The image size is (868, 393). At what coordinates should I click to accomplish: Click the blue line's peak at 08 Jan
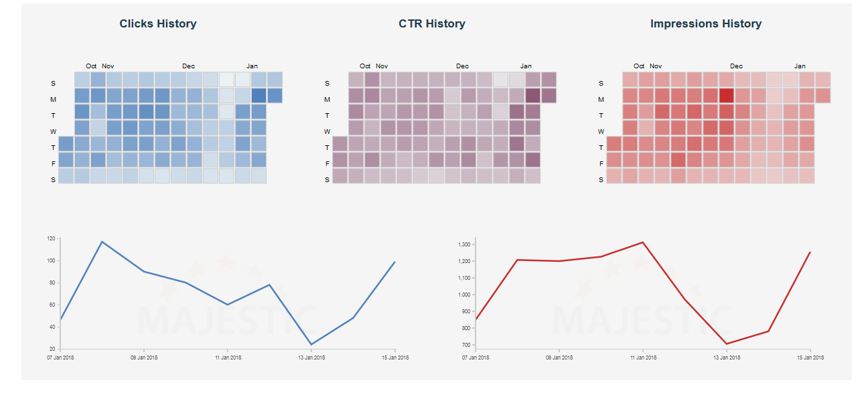tap(102, 242)
